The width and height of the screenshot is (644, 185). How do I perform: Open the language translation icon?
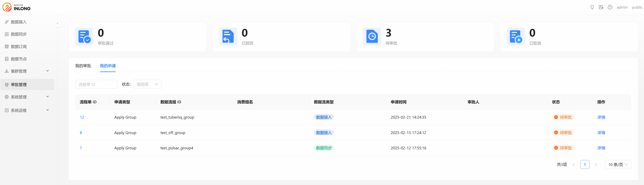click(x=601, y=7)
